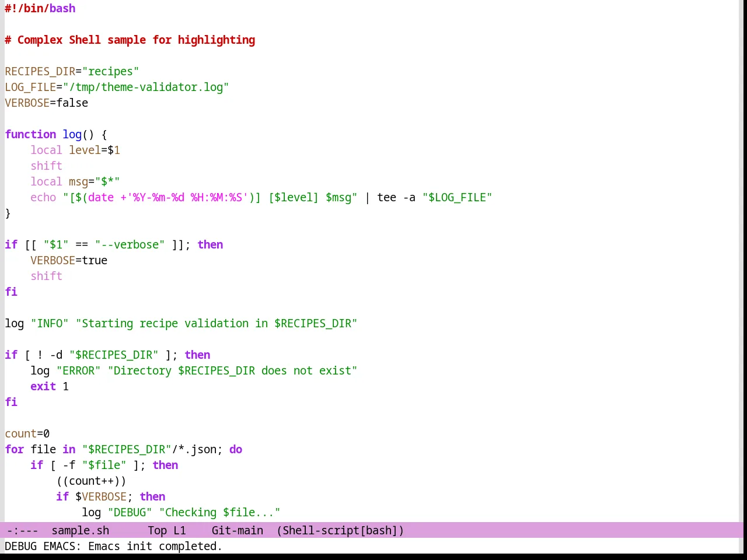
Task: Place cursor on the #!/bin/bash shebang line
Action: 40,9
